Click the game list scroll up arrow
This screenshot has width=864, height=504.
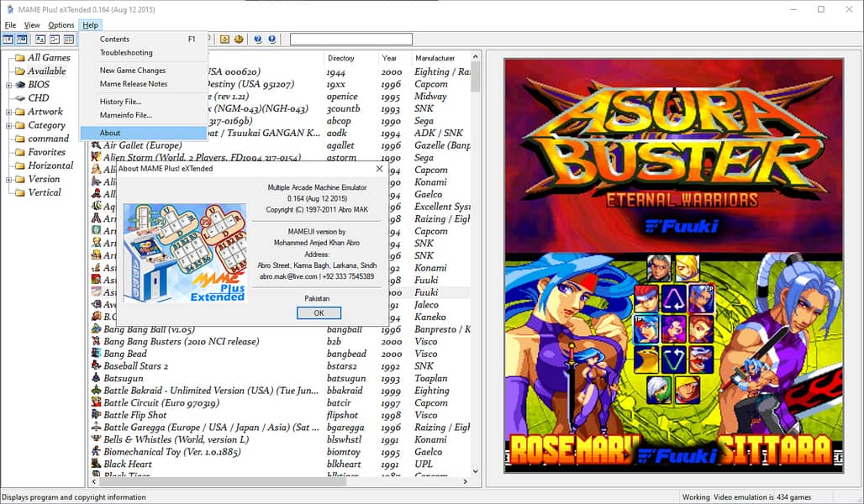(476, 57)
